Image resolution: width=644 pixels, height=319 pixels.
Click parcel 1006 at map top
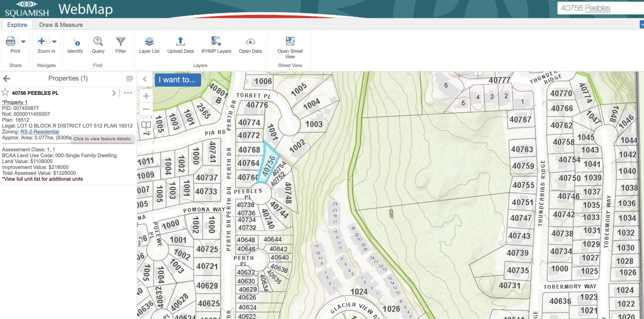tap(263, 81)
